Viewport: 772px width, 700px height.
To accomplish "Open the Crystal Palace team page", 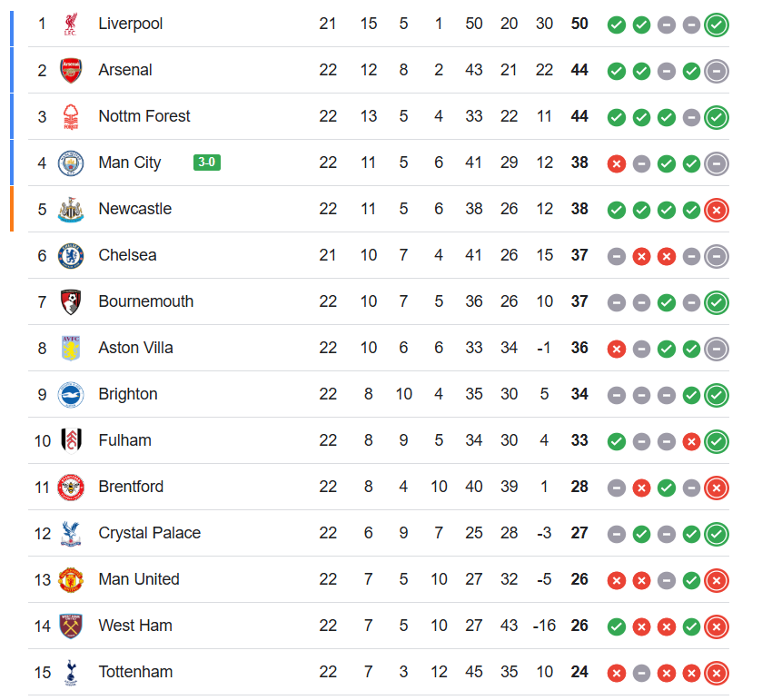I will click(x=149, y=533).
